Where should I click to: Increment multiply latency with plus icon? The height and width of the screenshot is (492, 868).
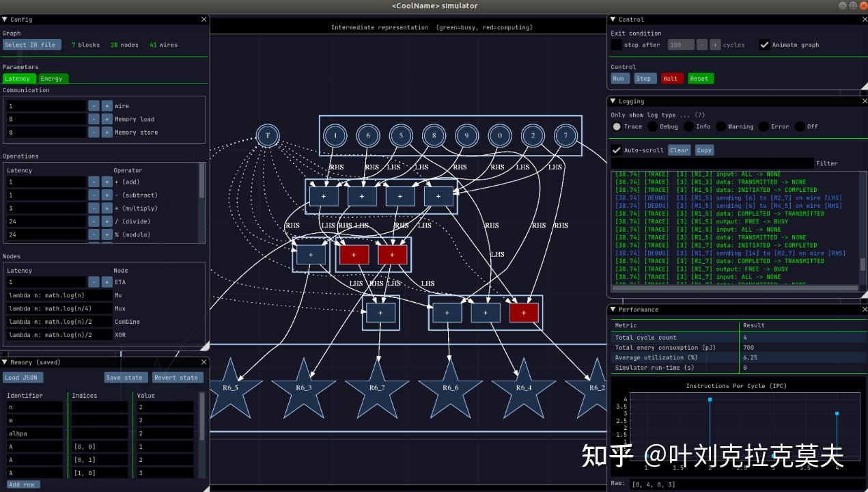click(x=107, y=208)
